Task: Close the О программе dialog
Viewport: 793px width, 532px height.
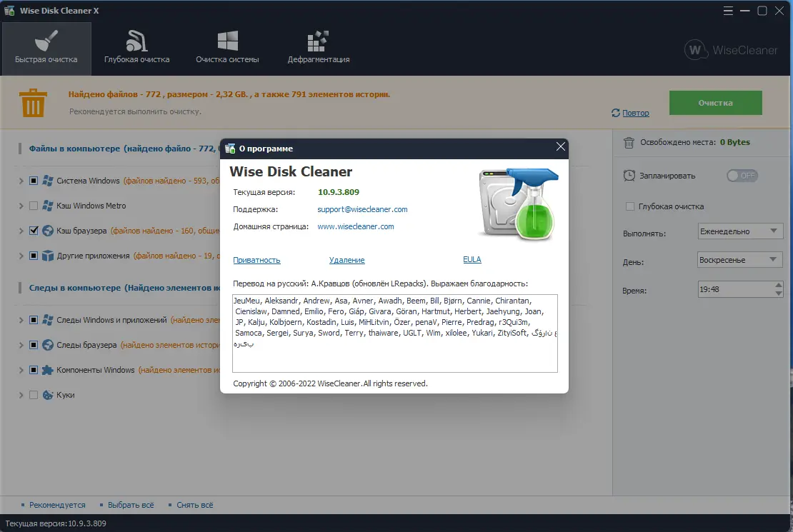Action: click(x=560, y=146)
